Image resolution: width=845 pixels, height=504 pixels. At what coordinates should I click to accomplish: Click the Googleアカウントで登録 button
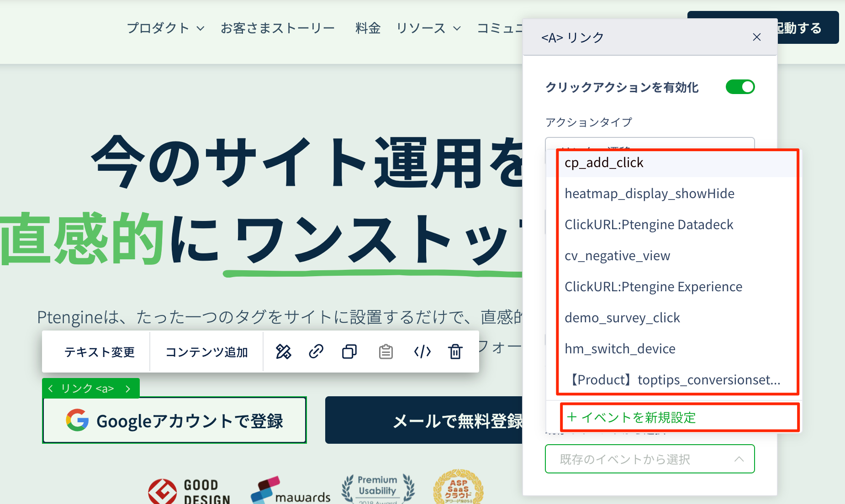pos(174,420)
